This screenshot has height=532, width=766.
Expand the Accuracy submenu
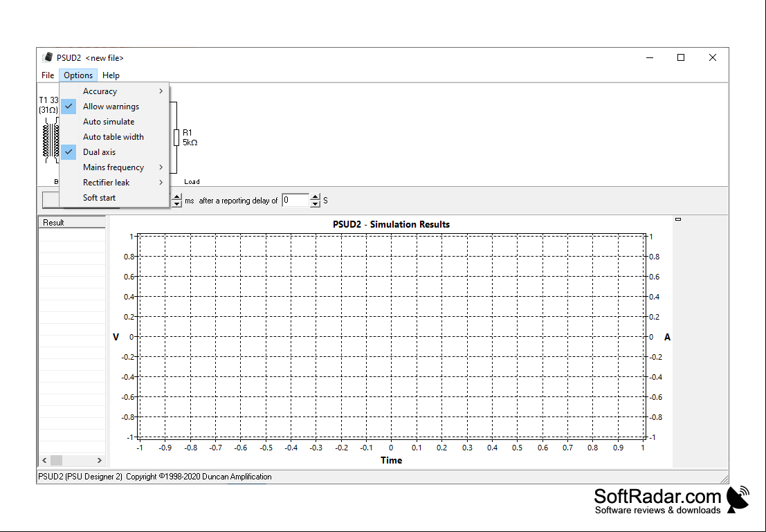[x=114, y=91]
